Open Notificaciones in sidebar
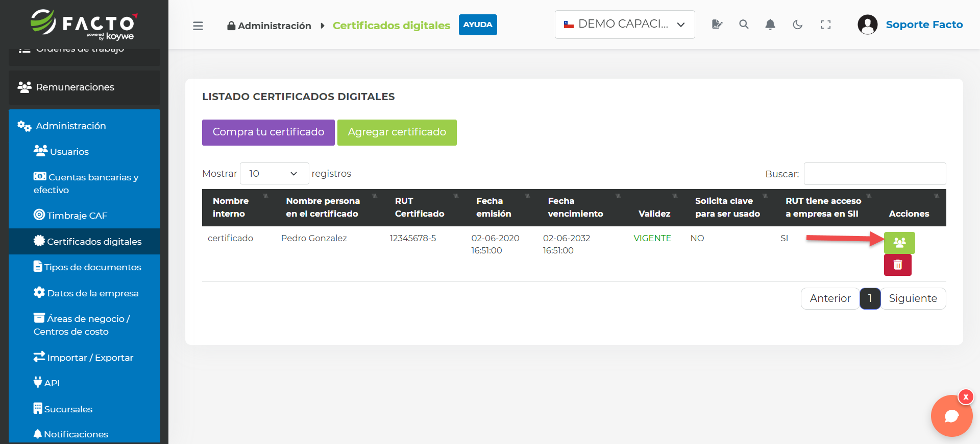 [x=84, y=434]
